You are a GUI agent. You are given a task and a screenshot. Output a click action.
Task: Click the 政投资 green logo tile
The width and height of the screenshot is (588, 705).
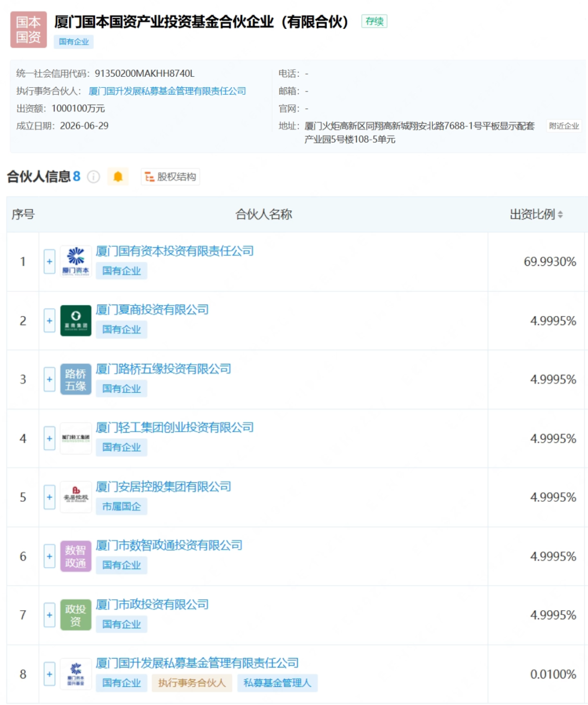pyautogui.click(x=76, y=615)
